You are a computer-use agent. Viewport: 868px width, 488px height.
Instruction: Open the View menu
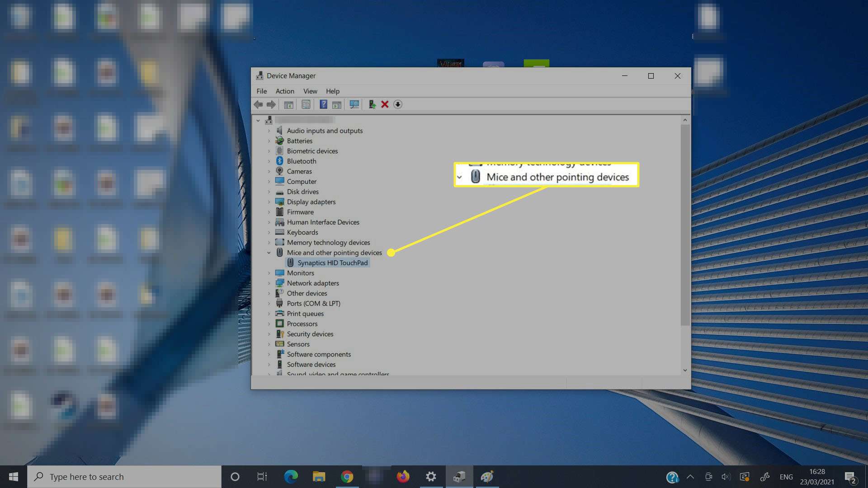(310, 91)
